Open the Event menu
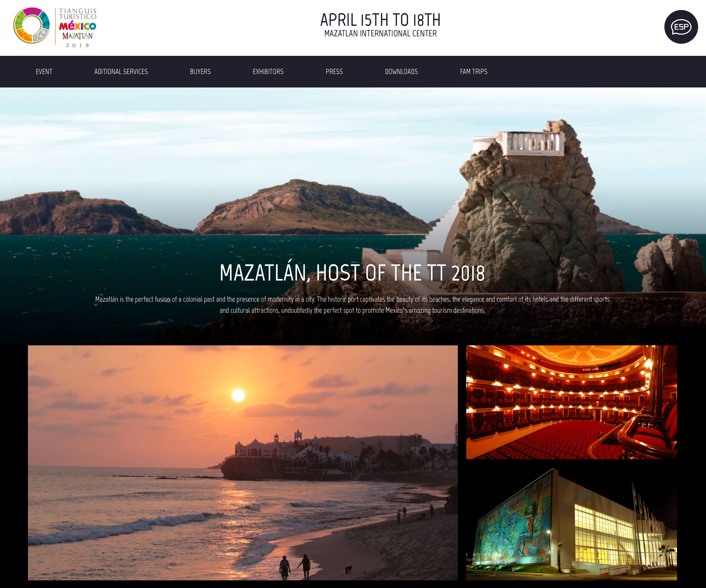This screenshot has width=706, height=588. (x=44, y=72)
